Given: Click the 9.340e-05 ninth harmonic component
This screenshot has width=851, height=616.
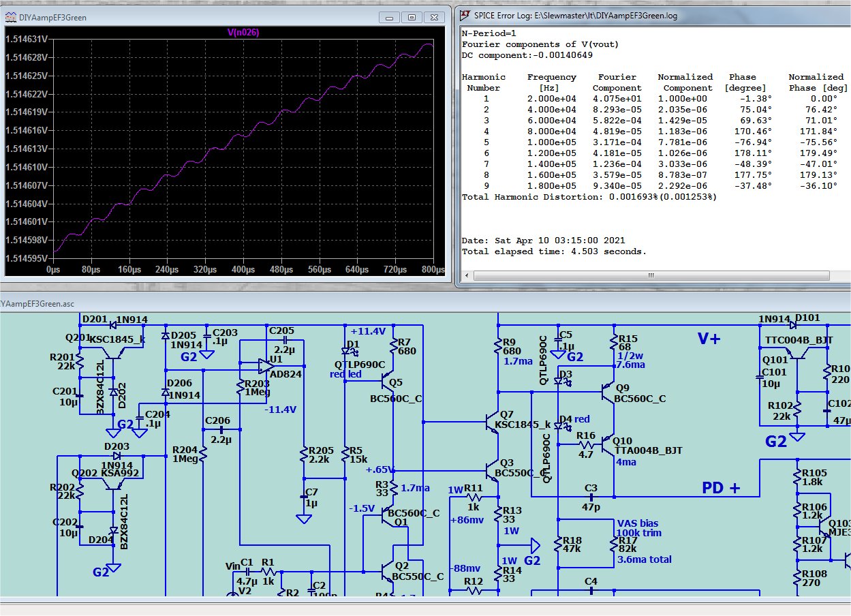Looking at the screenshot, I should (617, 186).
